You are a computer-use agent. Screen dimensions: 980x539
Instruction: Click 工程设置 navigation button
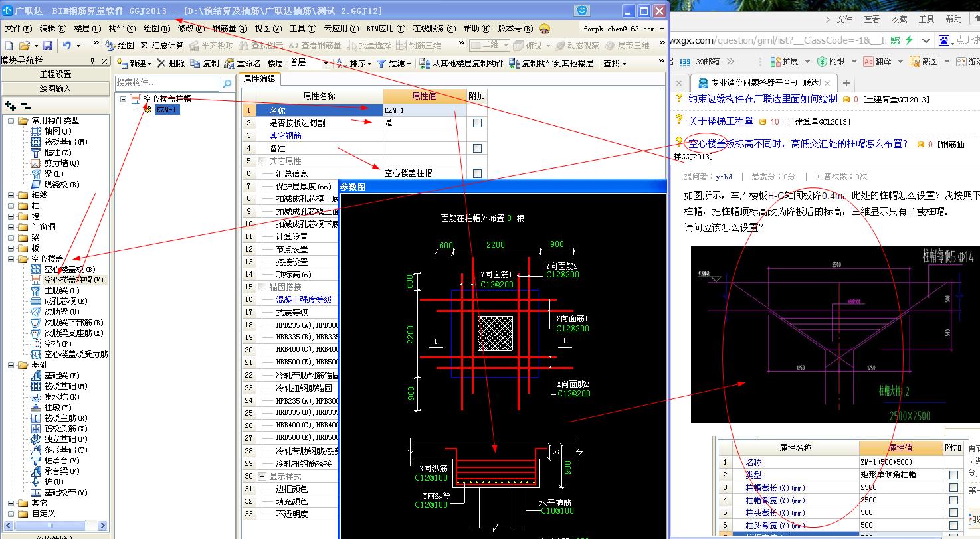point(55,74)
